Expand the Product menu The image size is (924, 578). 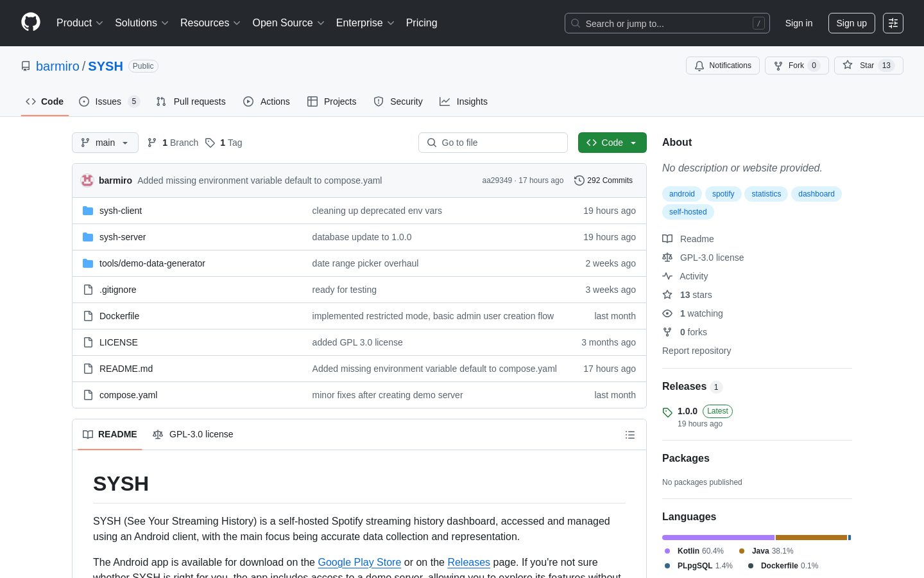tap(80, 23)
